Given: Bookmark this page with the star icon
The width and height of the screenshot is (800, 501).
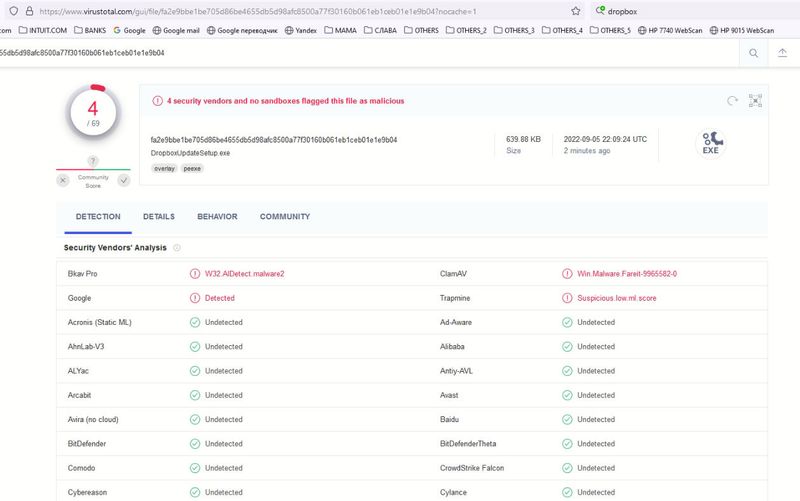Looking at the screenshot, I should pos(576,10).
